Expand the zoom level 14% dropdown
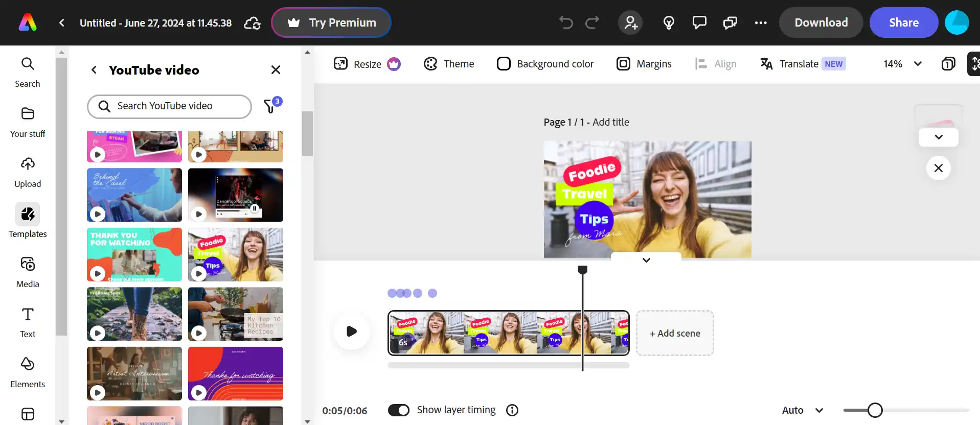 pyautogui.click(x=903, y=64)
